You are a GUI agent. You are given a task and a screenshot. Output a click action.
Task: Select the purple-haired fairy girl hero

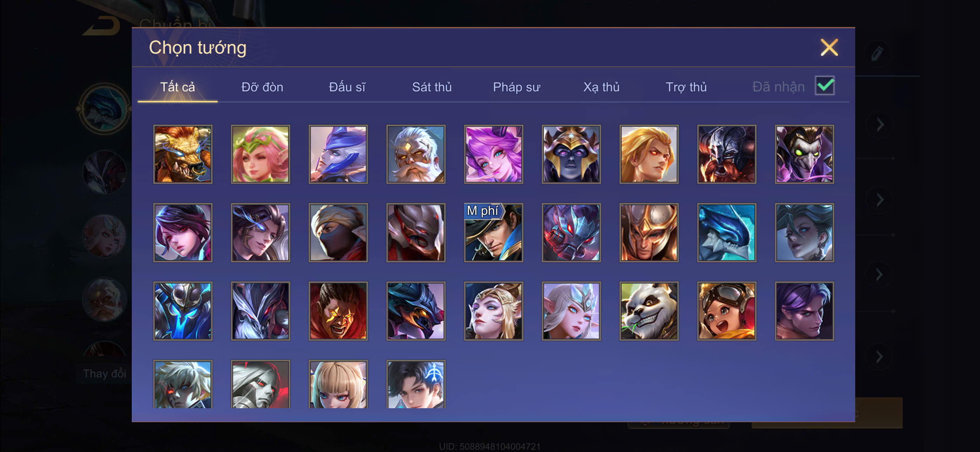tap(494, 154)
